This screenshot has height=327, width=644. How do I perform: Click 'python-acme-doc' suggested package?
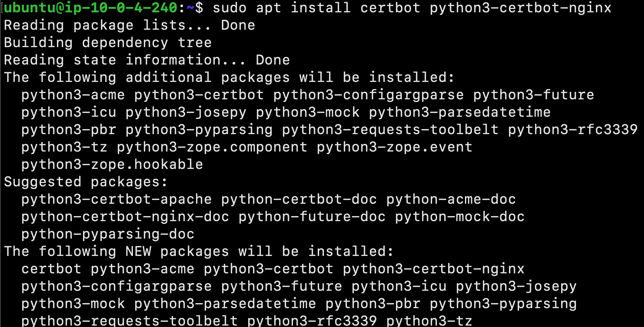[x=451, y=199]
